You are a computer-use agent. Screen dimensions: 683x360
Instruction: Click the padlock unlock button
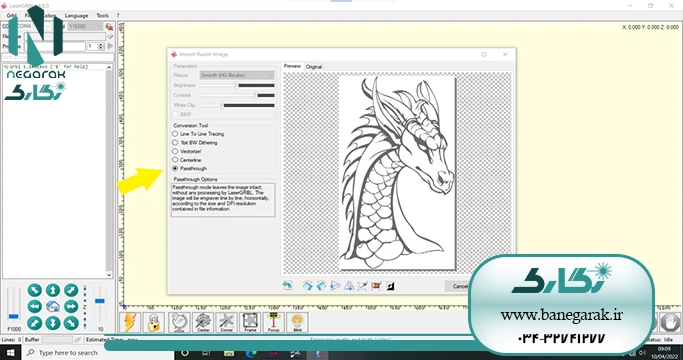point(153,323)
